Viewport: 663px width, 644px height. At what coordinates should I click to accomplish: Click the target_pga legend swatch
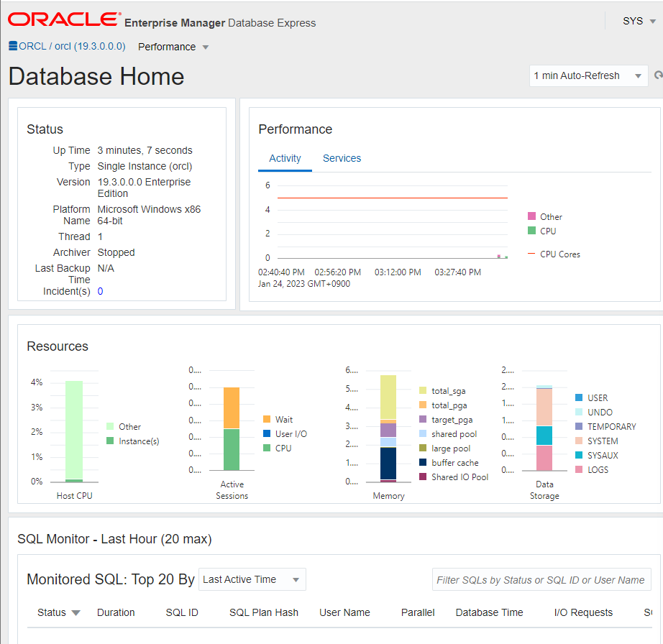(423, 419)
